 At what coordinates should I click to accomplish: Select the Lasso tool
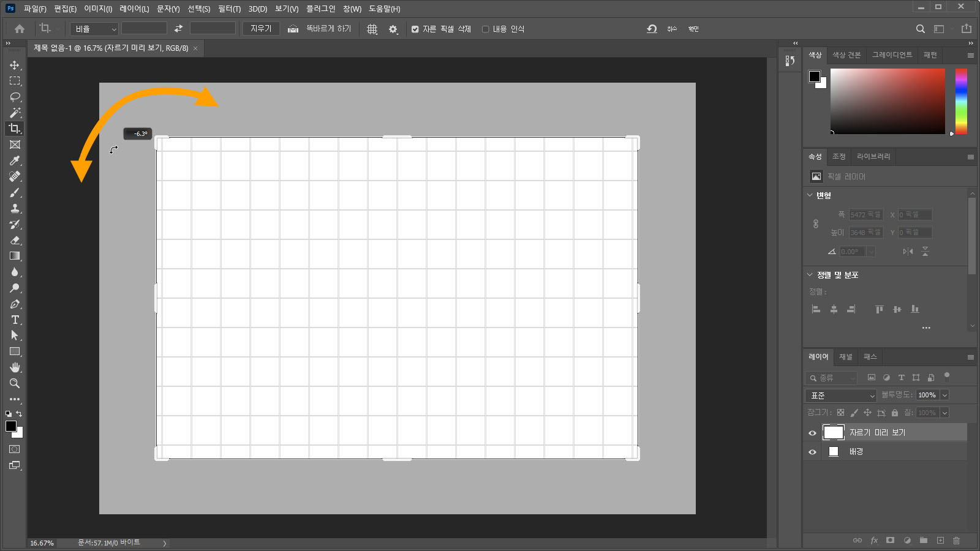[15, 97]
